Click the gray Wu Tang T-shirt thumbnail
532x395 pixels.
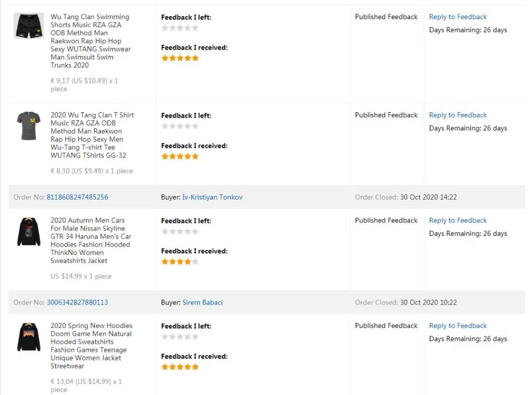coord(29,125)
